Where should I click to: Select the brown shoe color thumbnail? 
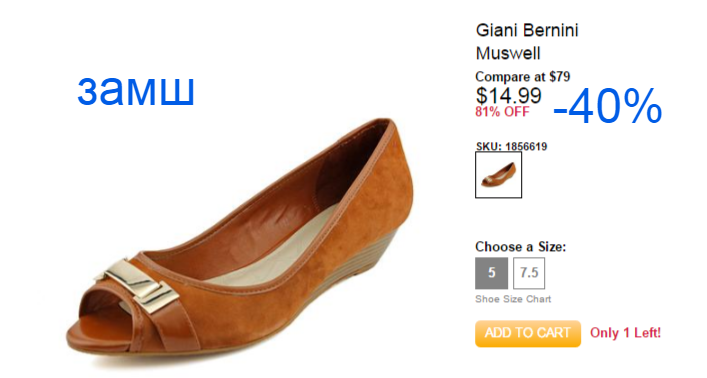point(498,175)
